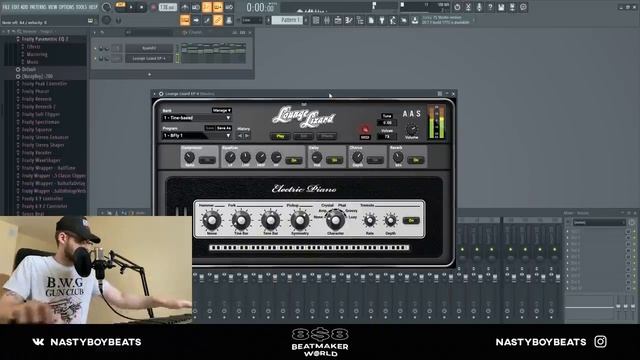Toggle the Delay On switch
Viewport: 640px width, 360px height.
point(334,160)
